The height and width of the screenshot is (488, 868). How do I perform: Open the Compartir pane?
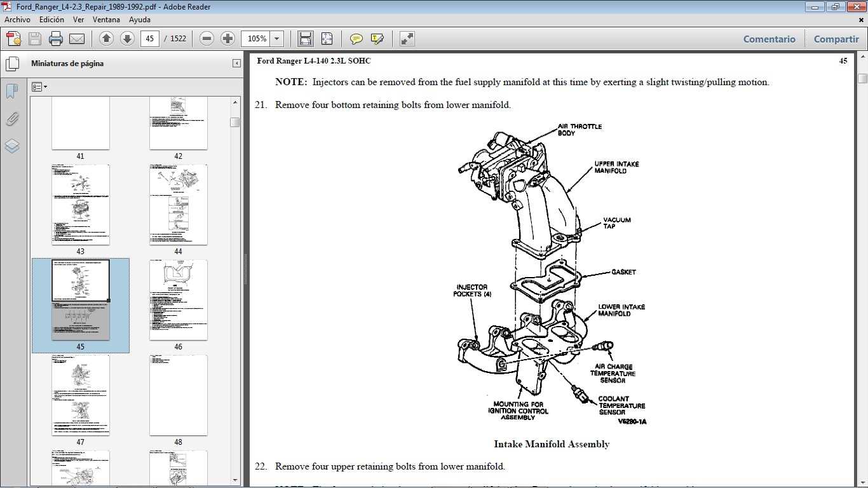[836, 39]
